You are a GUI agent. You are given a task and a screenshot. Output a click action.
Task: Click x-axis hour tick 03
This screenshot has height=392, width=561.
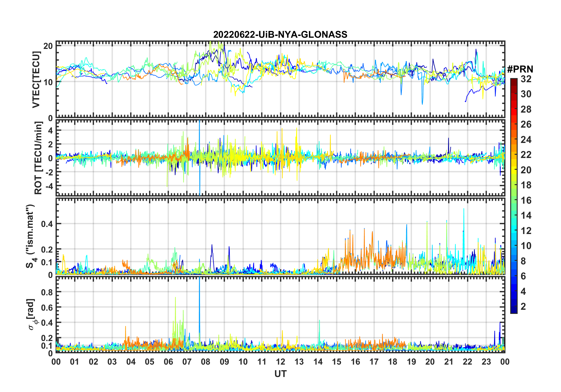[x=112, y=362]
